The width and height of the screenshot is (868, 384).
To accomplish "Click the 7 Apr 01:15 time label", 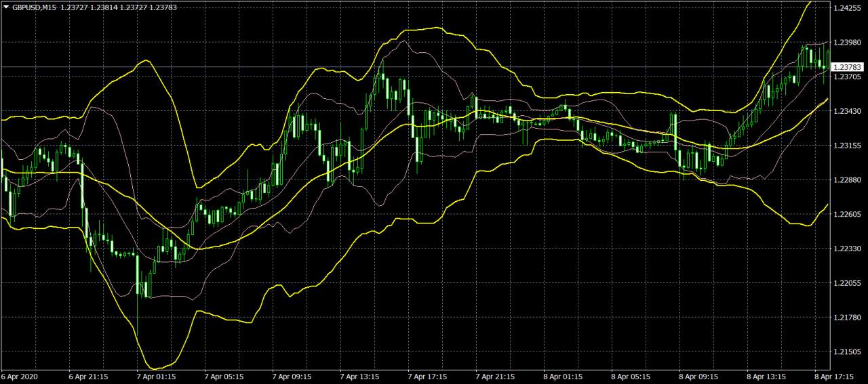I will coord(156,376).
